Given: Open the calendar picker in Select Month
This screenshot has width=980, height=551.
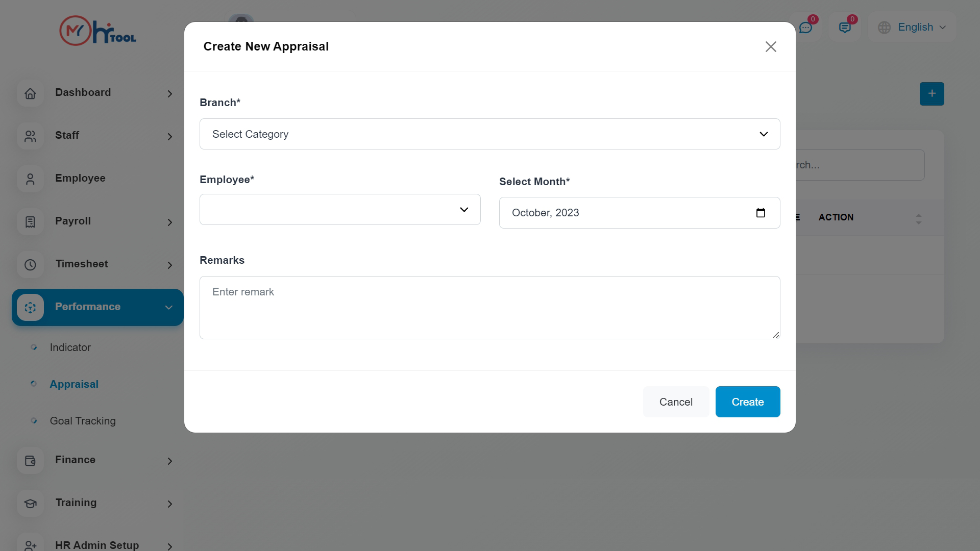Looking at the screenshot, I should click(x=760, y=213).
